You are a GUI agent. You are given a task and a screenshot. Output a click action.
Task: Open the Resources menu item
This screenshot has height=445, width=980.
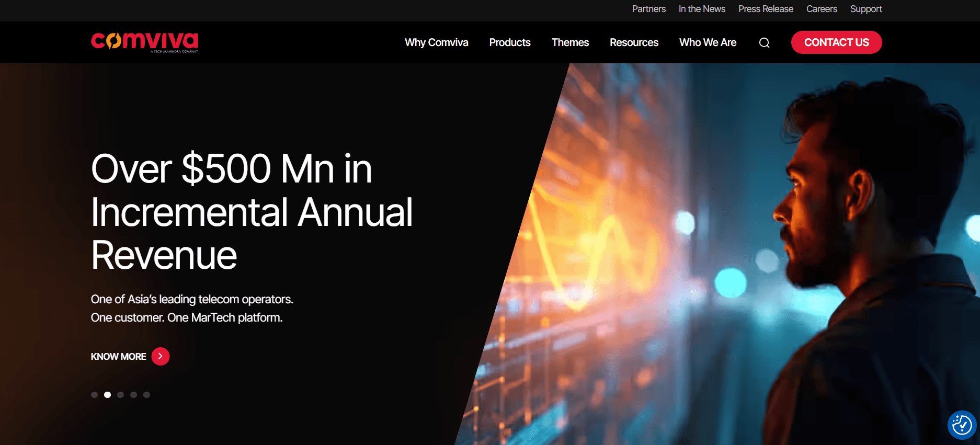pos(633,42)
